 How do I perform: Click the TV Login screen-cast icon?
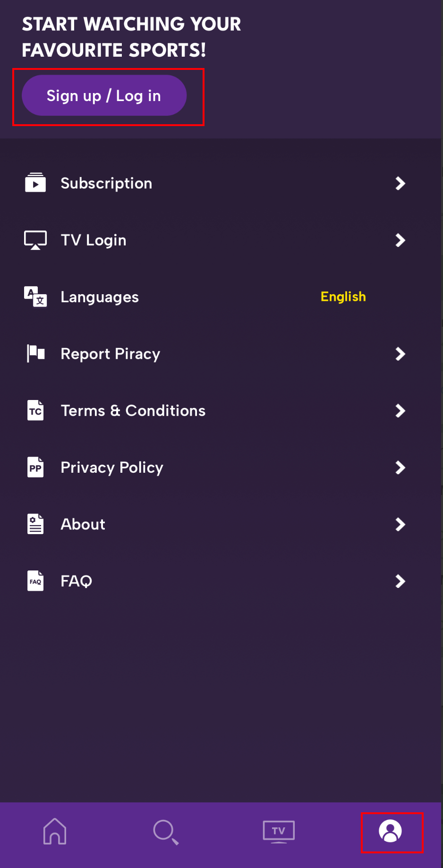tap(35, 240)
